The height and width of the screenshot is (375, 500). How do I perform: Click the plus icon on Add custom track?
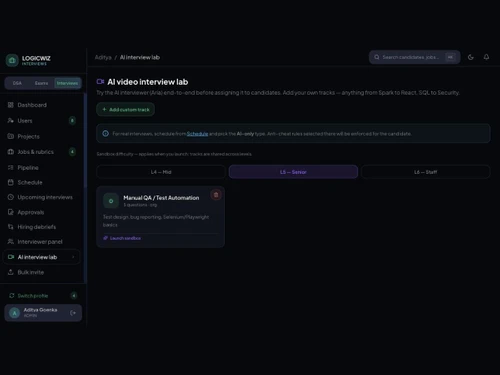click(x=104, y=109)
